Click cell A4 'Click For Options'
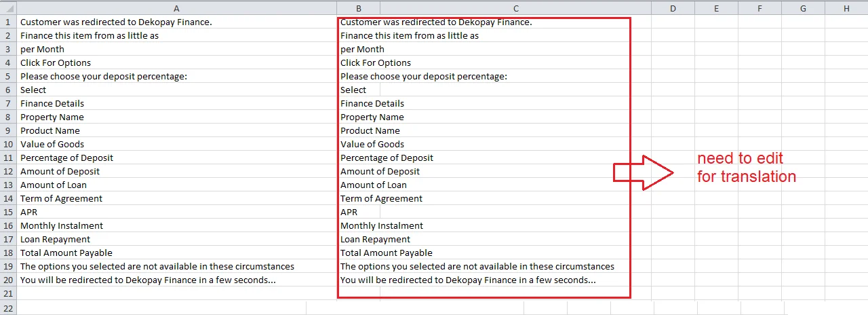Image resolution: width=868 pixels, height=315 pixels. [56, 62]
